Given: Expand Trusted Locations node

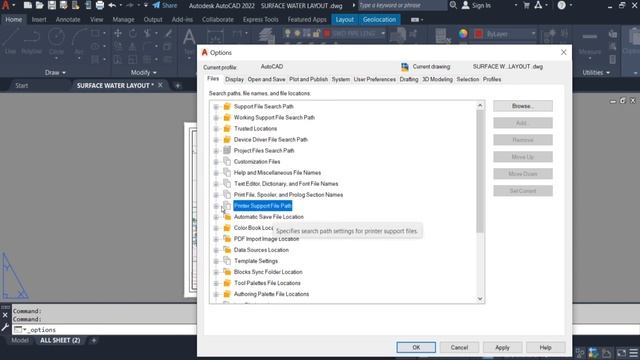Looking at the screenshot, I should pos(216,129).
